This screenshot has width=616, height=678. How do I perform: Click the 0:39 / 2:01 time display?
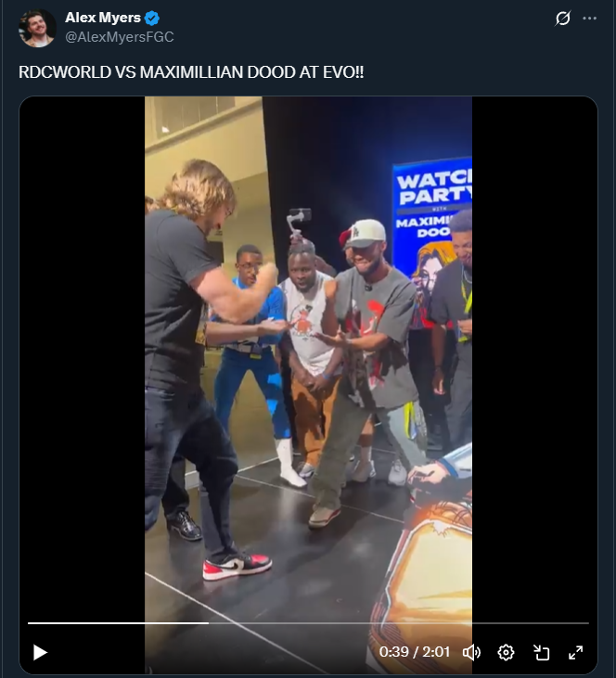point(415,652)
